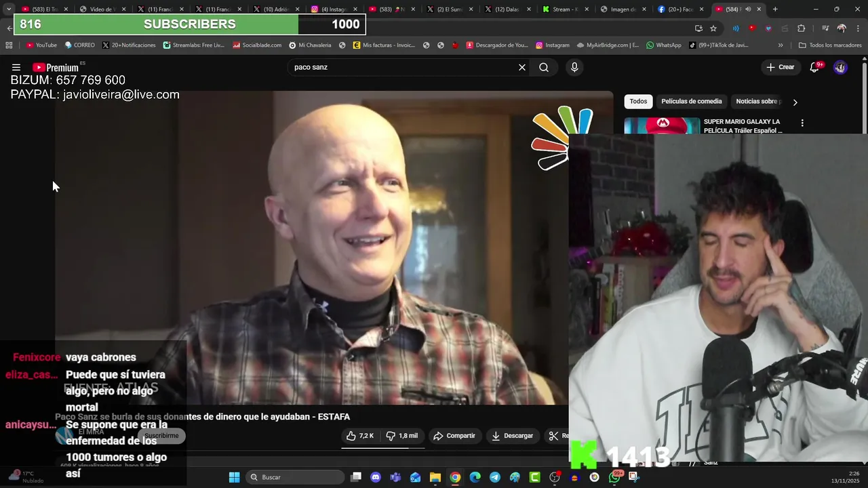Viewport: 868px width, 488px height.
Task: Click the YouTube search magnifier button
Action: click(544, 67)
